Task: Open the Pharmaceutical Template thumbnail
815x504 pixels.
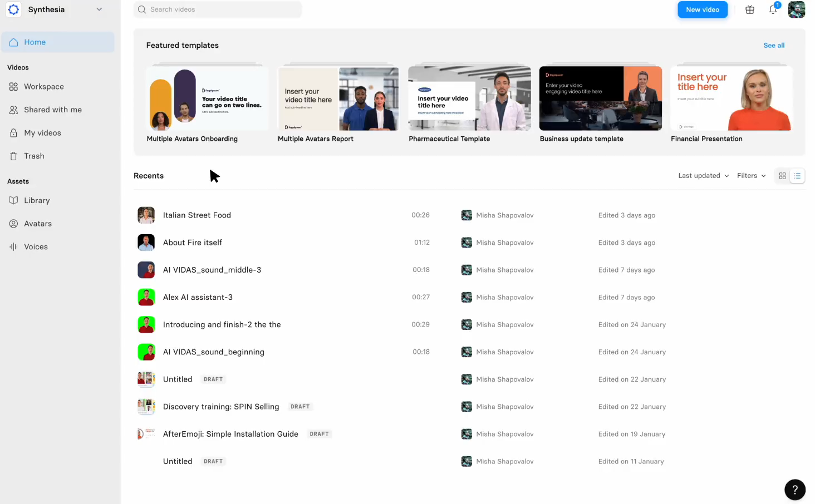Action: 469,98
